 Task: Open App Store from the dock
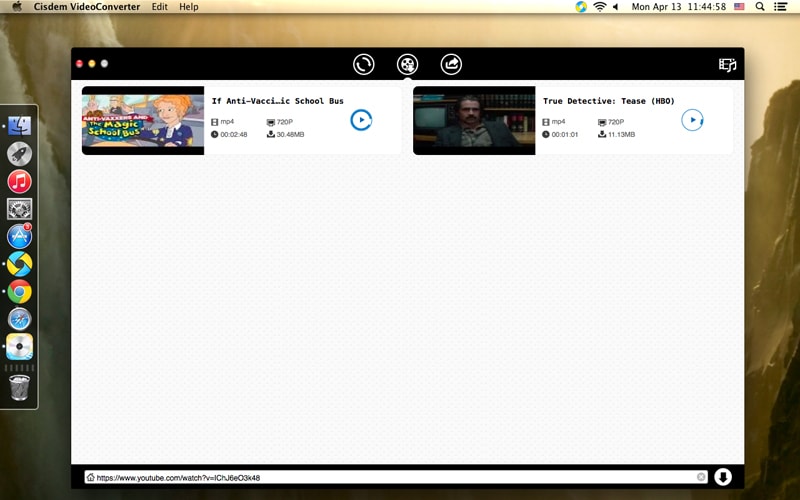pyautogui.click(x=19, y=236)
